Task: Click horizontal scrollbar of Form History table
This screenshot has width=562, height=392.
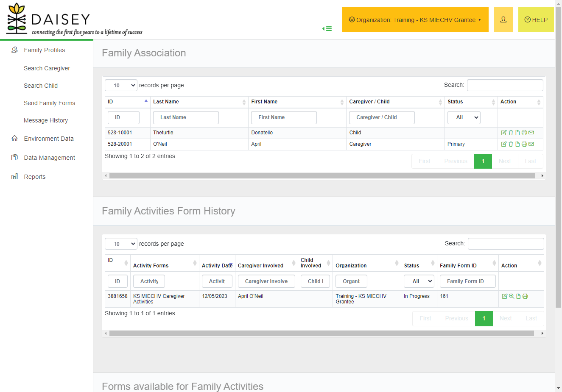Action: tap(322, 334)
